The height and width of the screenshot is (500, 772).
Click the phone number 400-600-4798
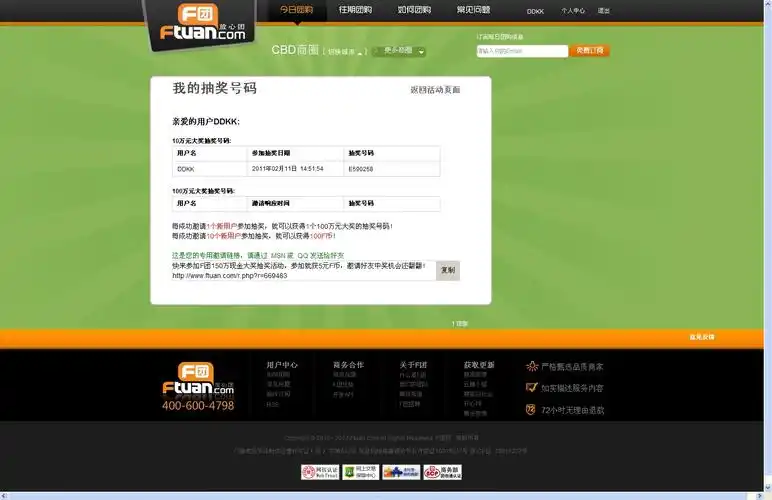point(198,406)
